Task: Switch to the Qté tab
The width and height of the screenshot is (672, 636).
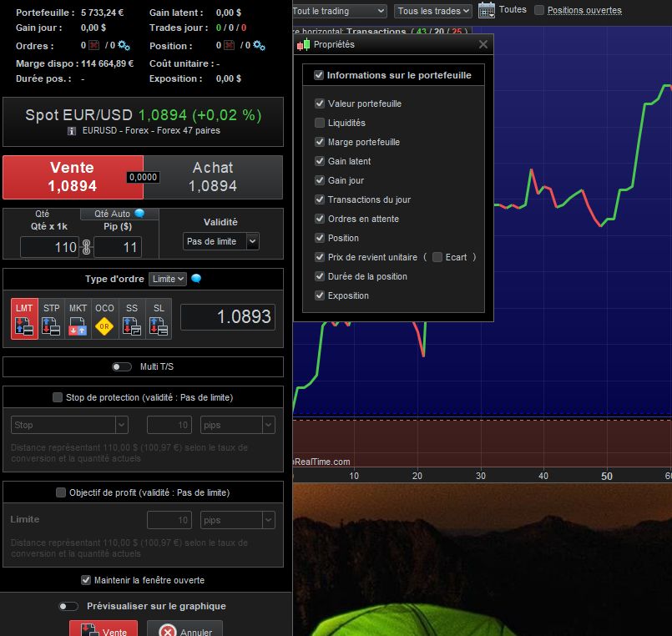Action: coord(42,214)
